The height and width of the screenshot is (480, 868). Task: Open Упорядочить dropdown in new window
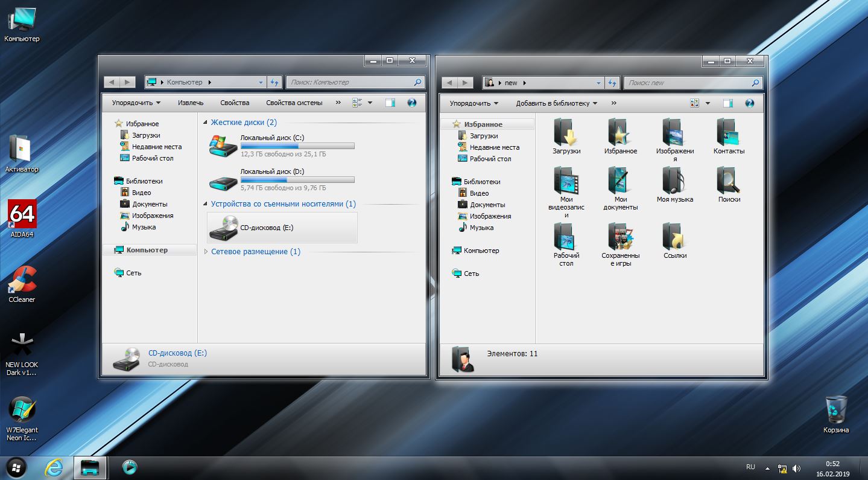coord(474,103)
